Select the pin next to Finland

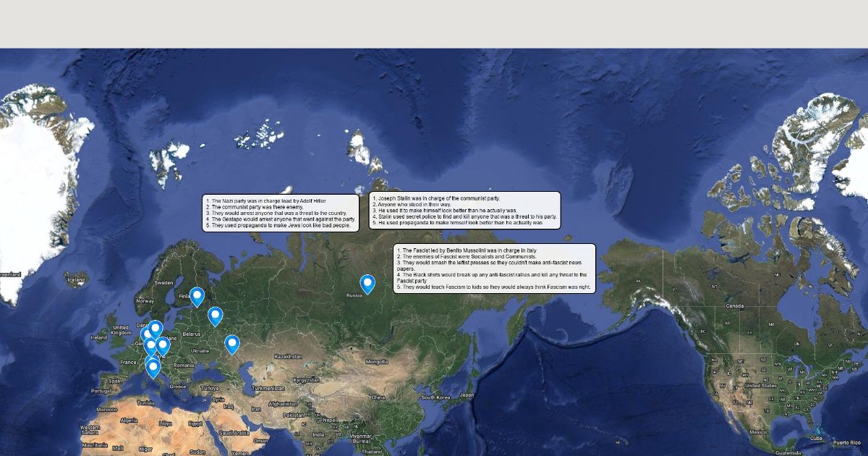197,295
